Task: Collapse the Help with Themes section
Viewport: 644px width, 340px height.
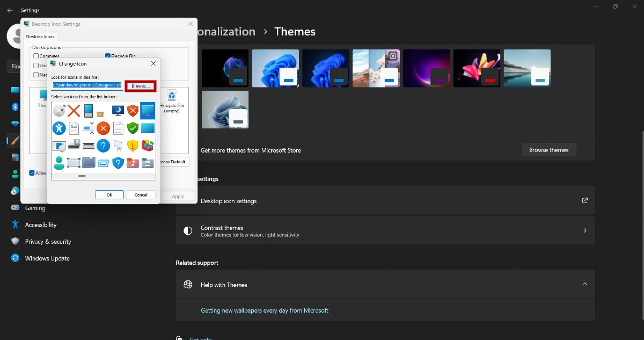Action: (584, 284)
